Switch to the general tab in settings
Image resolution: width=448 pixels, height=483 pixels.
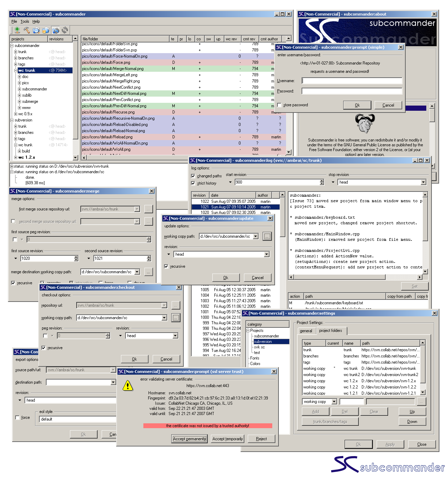(306, 331)
